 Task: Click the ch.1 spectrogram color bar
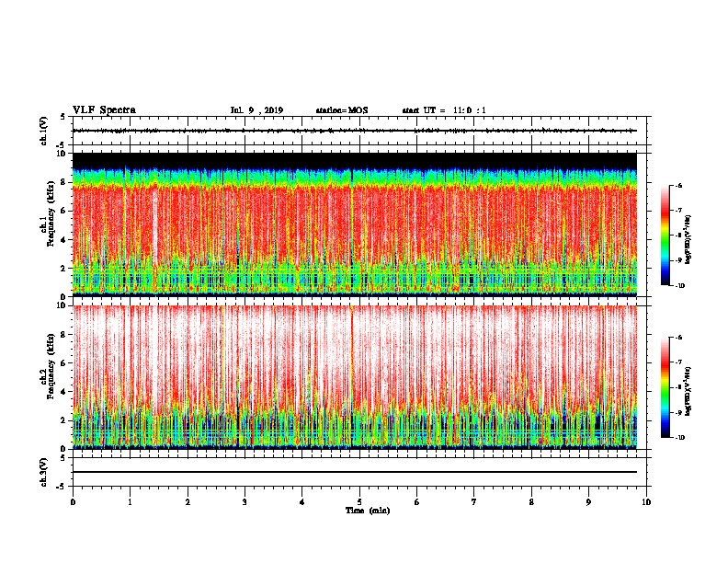click(x=665, y=236)
